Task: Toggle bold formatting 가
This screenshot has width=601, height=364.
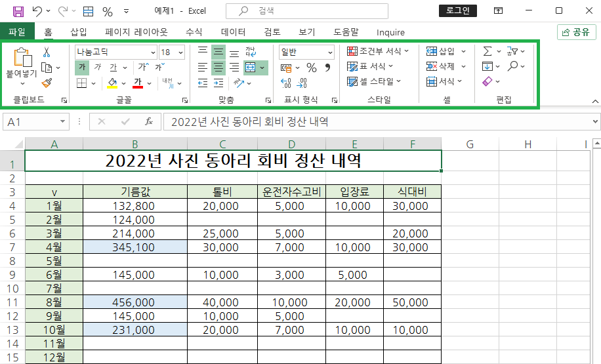Action: [x=82, y=68]
